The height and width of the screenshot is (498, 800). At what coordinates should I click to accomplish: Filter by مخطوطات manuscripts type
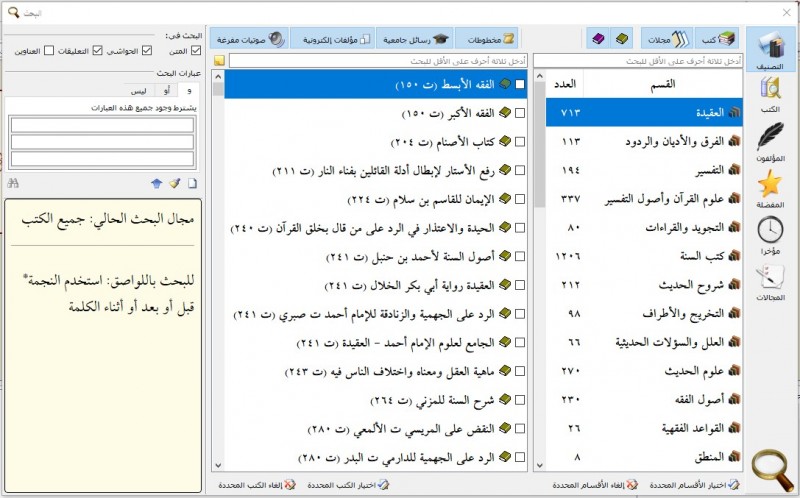487,39
